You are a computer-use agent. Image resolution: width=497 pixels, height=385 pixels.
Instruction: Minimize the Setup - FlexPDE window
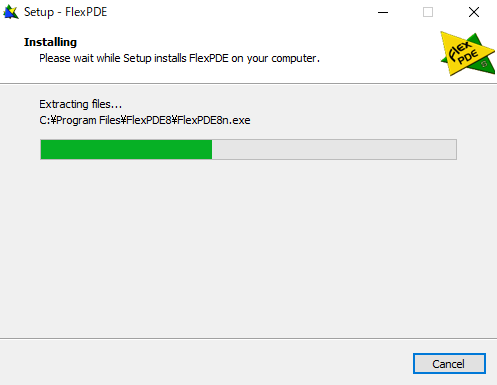[383, 12]
